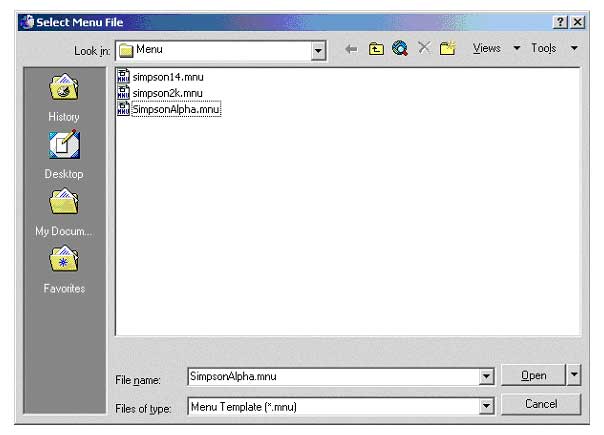Click the Back arrow toolbar icon
This screenshot has width=604, height=435.
[352, 48]
